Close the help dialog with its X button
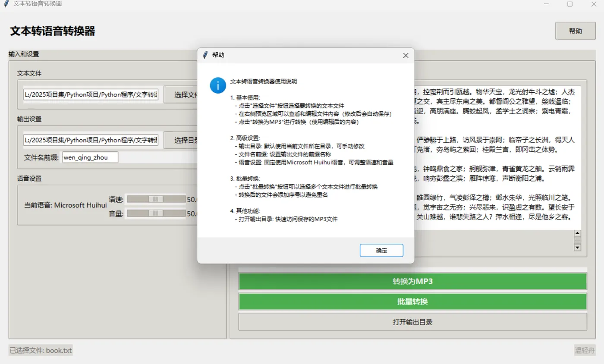Viewport: 604px width, 364px height. [405, 55]
